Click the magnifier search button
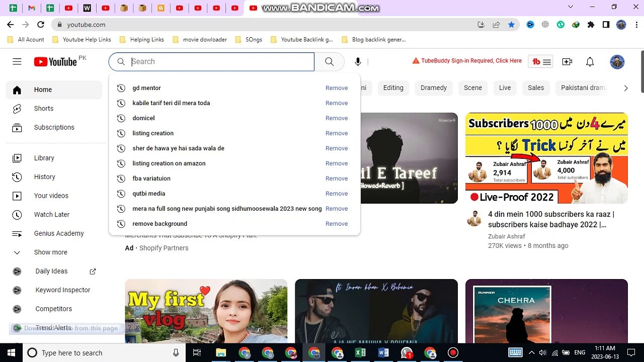The height and width of the screenshot is (362, 644). 329,61
